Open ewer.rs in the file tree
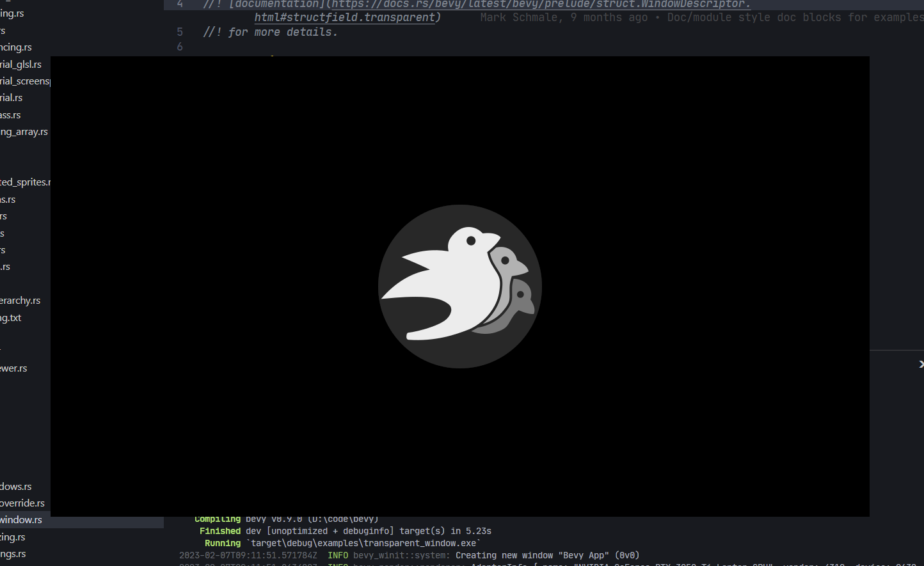This screenshot has width=924, height=566. (x=13, y=368)
